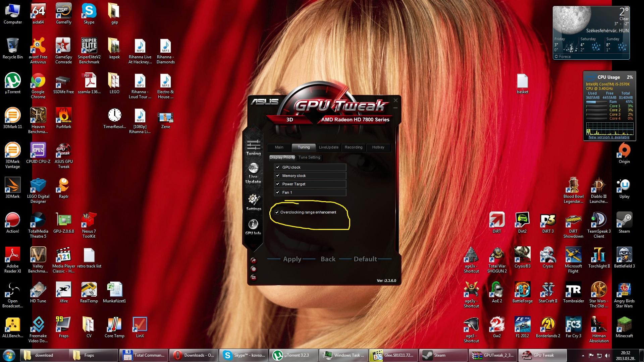Launch the FurMark desktop icon
This screenshot has height=362, width=644.
tap(63, 119)
